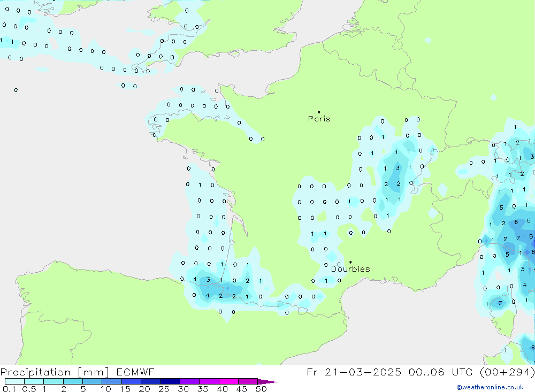The image size is (535, 392).
Task: Pick the 5–10 mm legend swatch
Action: coord(93,381)
